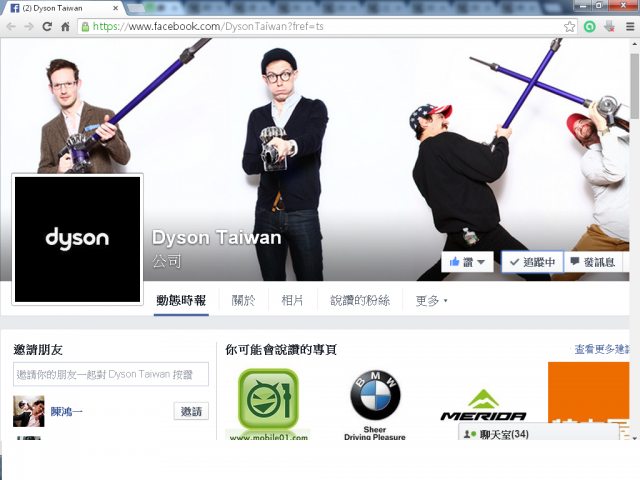Image resolution: width=640 pixels, height=480 pixels.
Task: Open the Dyson profile picture
Action: 78,239
